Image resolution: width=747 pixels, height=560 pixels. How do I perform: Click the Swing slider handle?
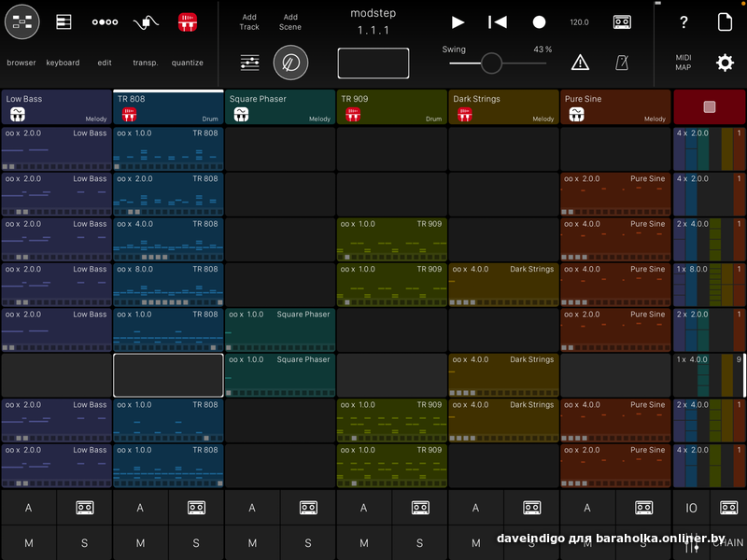491,63
